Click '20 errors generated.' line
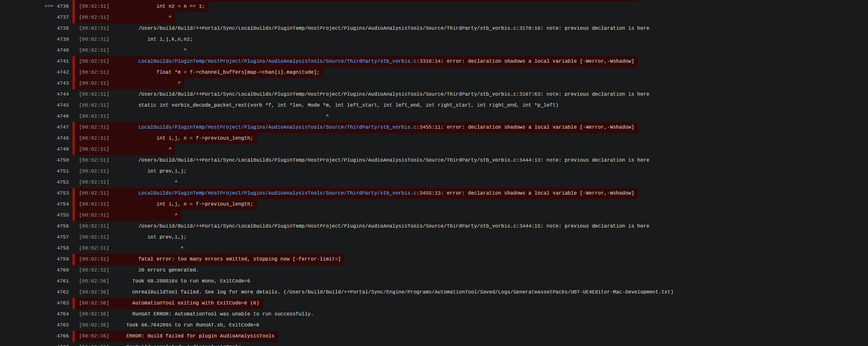The width and height of the screenshot is (868, 346). point(168,270)
